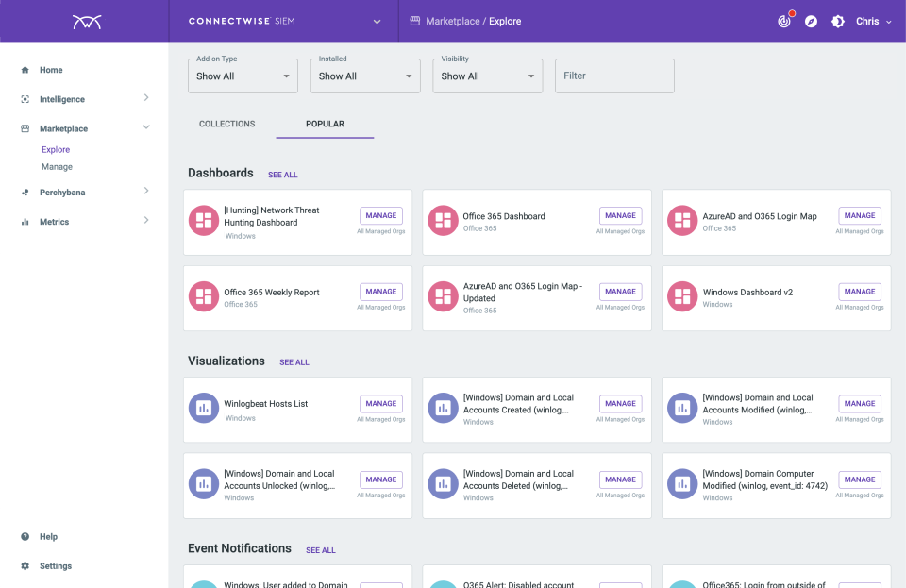Click the Perchybana icon in the sidebar
The image size is (906, 588).
(23, 192)
